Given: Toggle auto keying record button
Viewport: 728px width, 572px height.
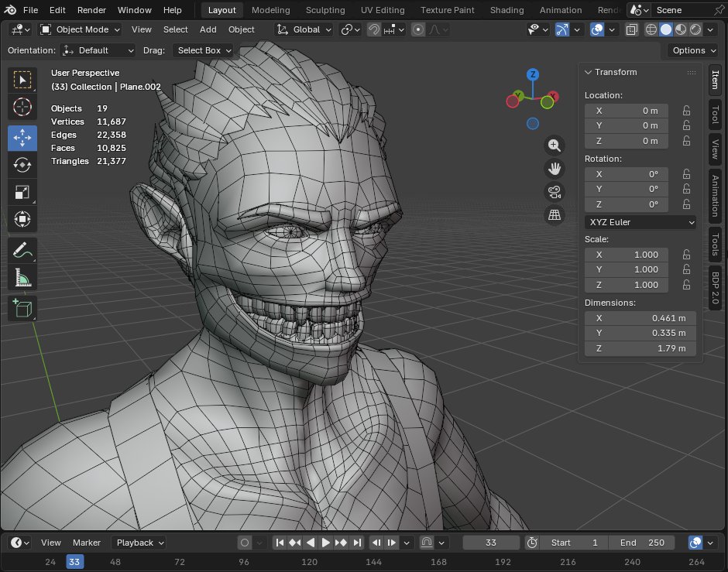Looking at the screenshot, I should 245,543.
